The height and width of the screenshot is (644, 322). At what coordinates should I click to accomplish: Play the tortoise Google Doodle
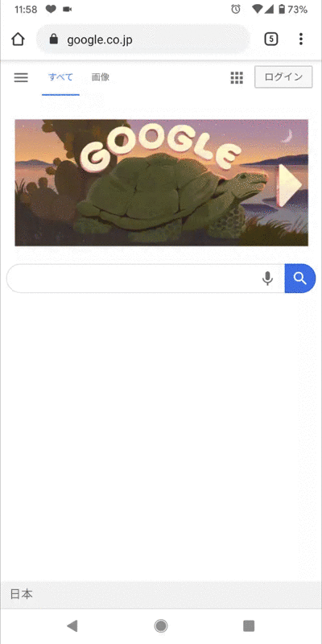pos(290,185)
